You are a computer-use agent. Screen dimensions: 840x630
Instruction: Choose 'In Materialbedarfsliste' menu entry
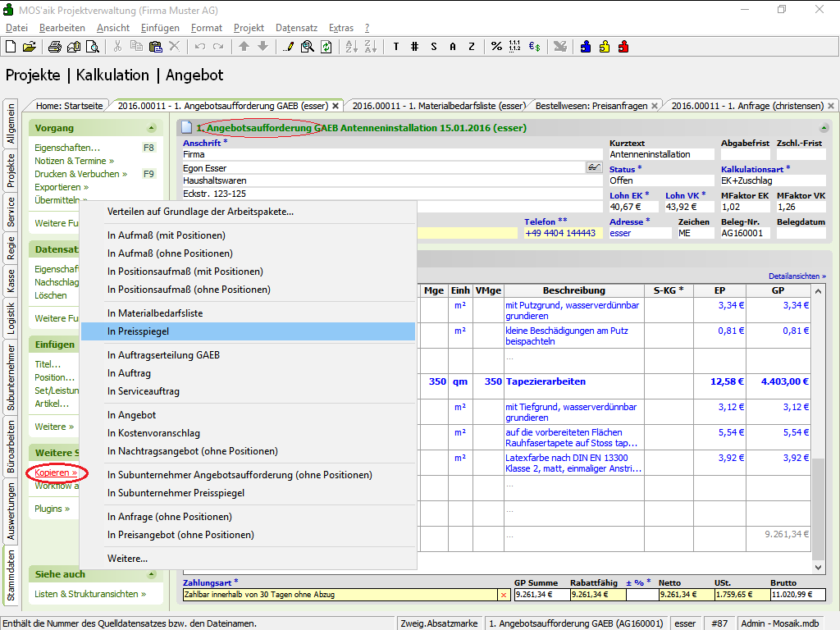(154, 313)
